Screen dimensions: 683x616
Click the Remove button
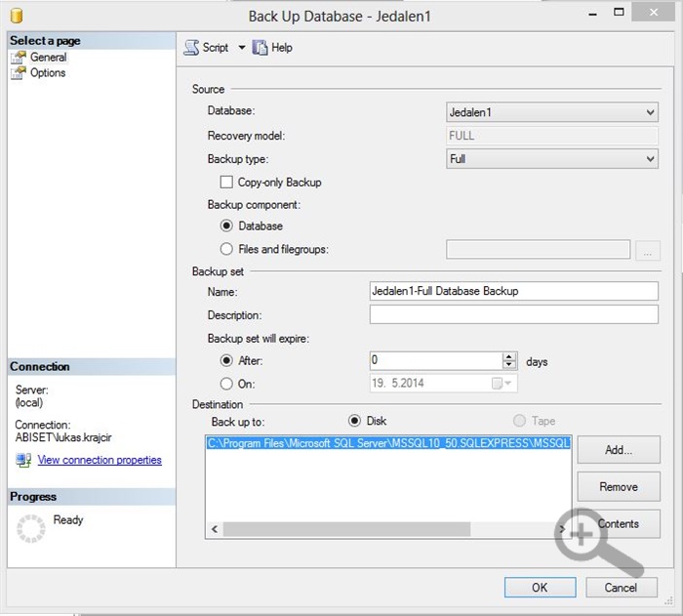click(619, 486)
